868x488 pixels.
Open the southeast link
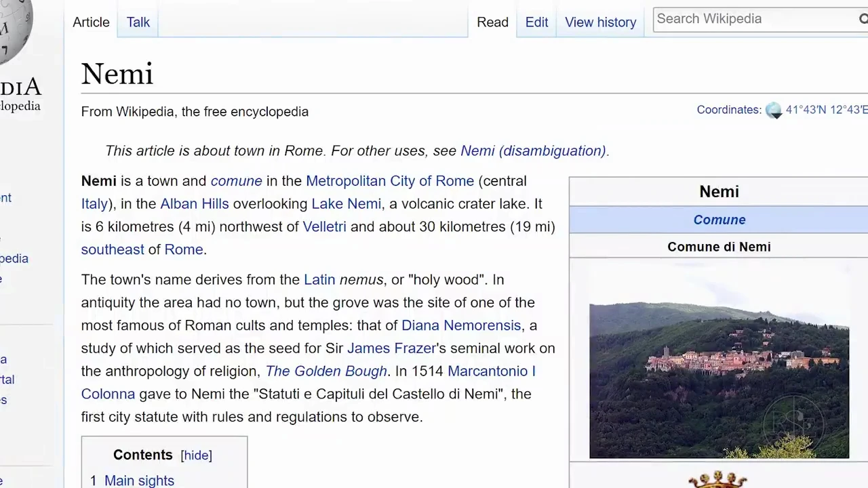pos(113,249)
